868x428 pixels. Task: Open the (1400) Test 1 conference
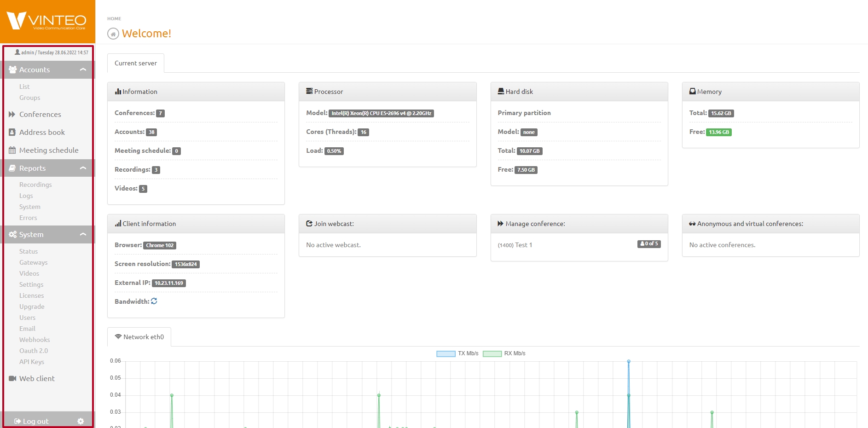pyautogui.click(x=515, y=245)
